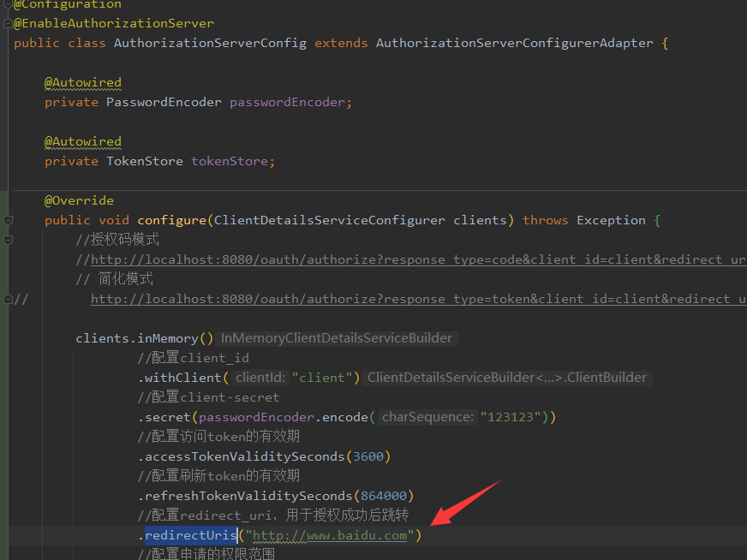Viewport: 747px width, 560px height.
Task: Click the public keyword of the class declaration
Action: pos(37,44)
